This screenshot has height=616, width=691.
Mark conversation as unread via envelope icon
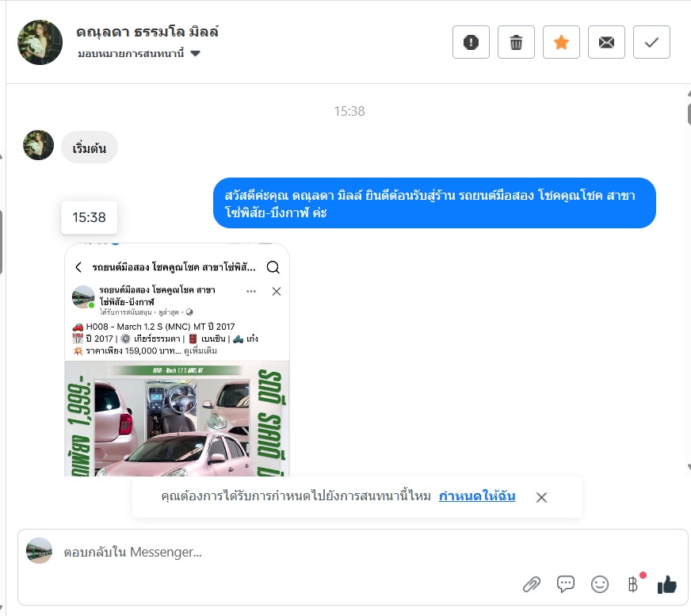[x=606, y=42]
